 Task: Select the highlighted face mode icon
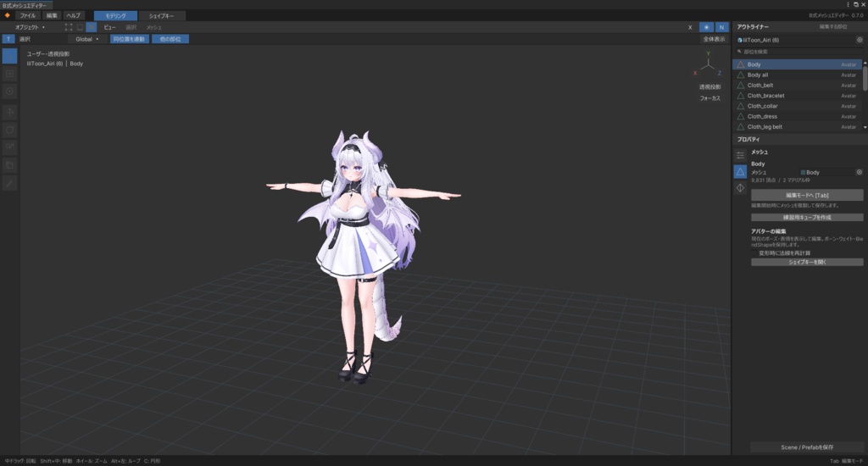pyautogui.click(x=92, y=27)
